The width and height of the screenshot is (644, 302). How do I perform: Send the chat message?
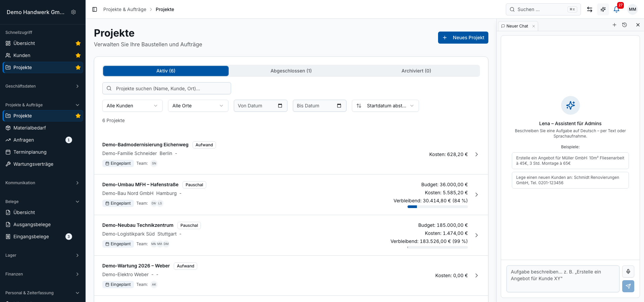click(x=628, y=286)
